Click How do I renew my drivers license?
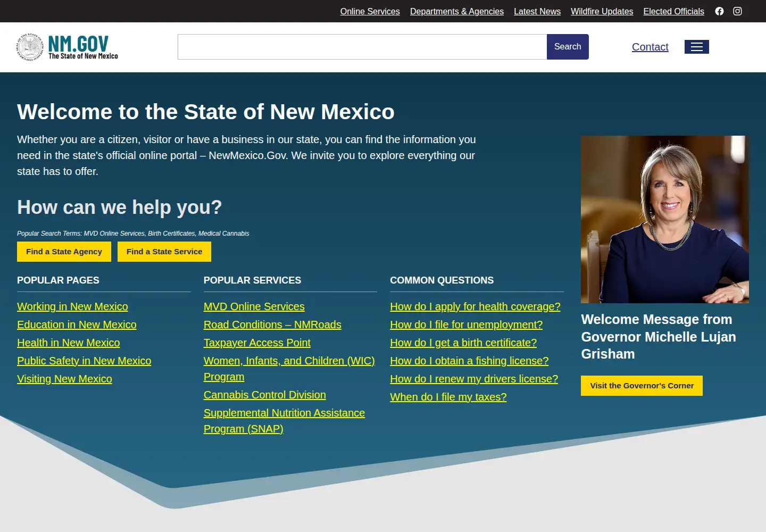The width and height of the screenshot is (766, 532). 474,379
